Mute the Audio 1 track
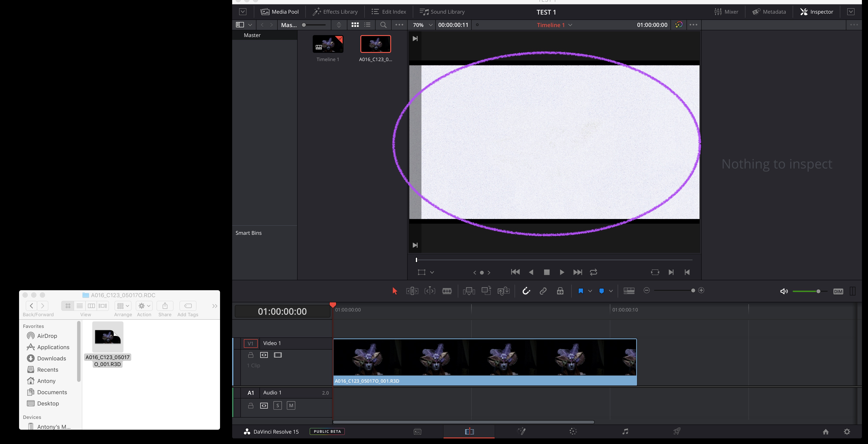Screen dimensions: 868x444 (291, 406)
